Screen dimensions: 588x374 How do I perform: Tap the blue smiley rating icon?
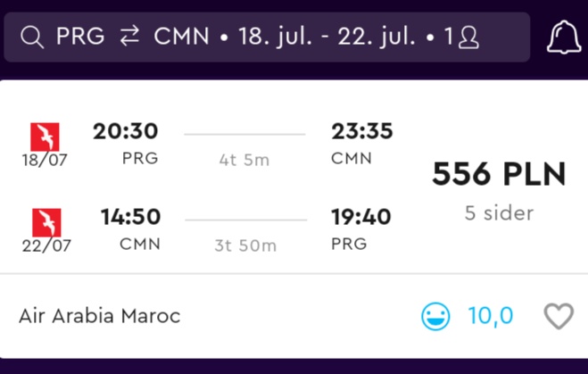point(435,316)
